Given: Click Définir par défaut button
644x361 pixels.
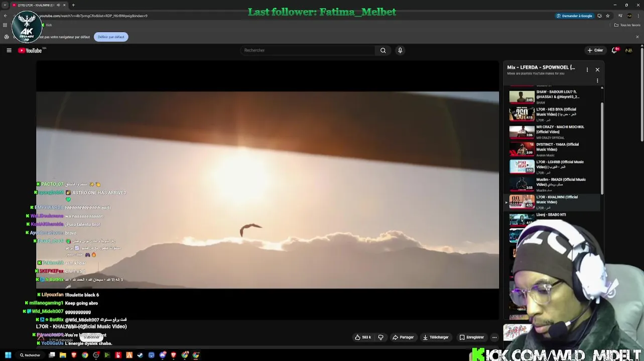Looking at the screenshot, I should click(x=111, y=37).
